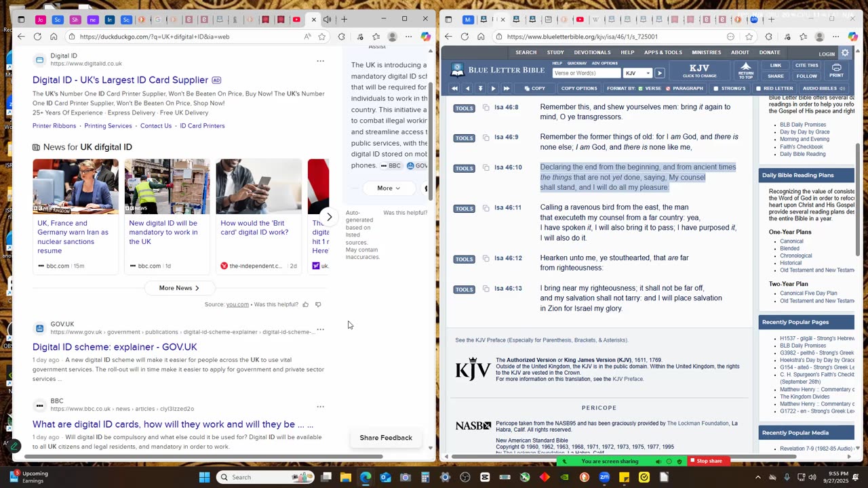868x488 pixels.
Task: Go to first chapter with double-left arrow
Action: coord(454,88)
